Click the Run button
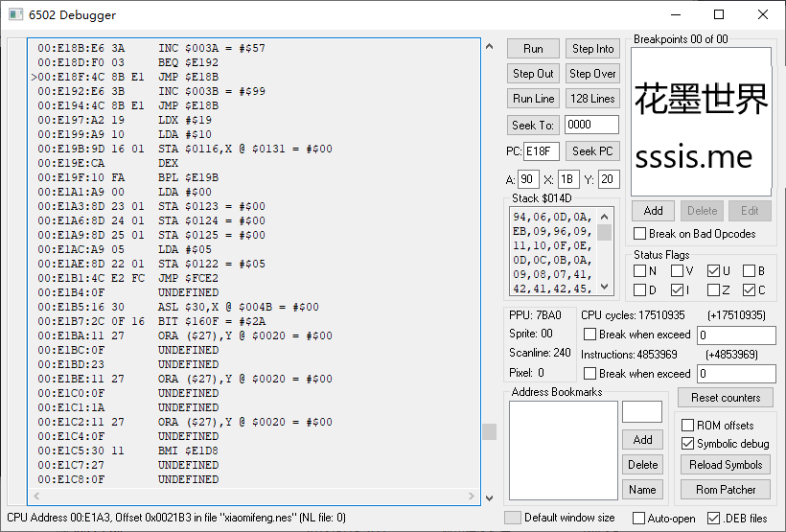Viewport: 786px width, 532px height. [x=533, y=49]
